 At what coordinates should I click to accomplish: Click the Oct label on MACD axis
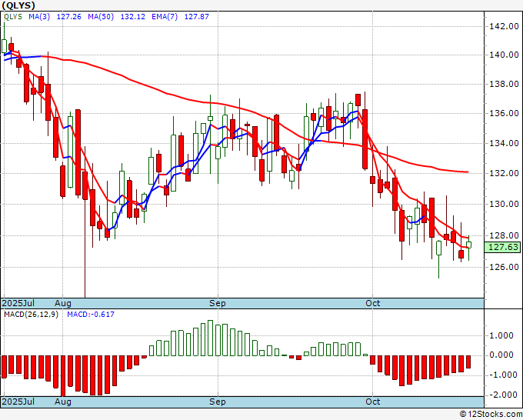click(372, 402)
